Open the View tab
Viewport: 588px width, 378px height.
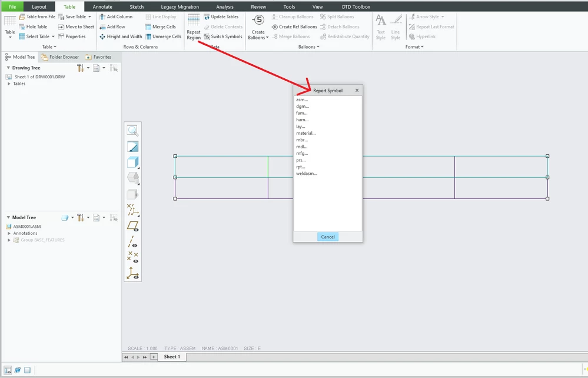318,6
